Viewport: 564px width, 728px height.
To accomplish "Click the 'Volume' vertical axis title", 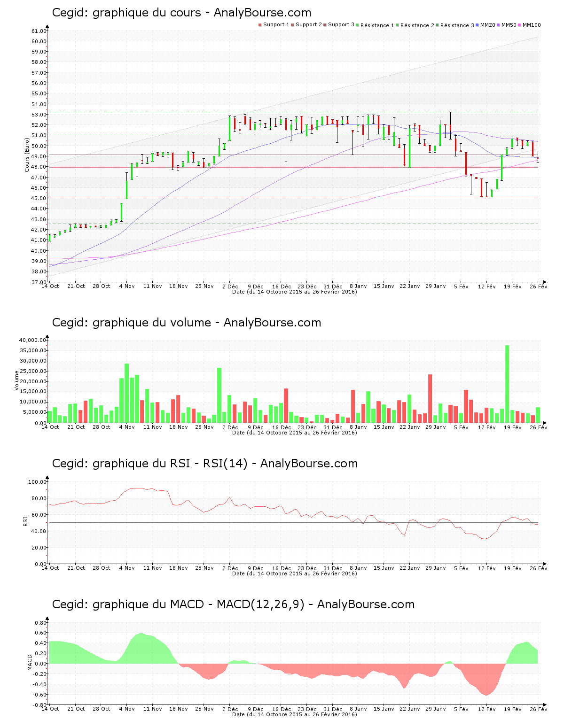I will (17, 380).
